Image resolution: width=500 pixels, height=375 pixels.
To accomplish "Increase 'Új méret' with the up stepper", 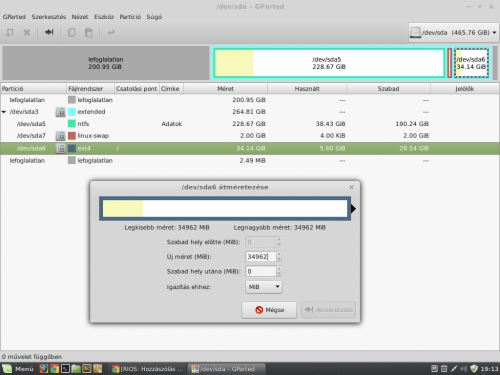I will point(279,254).
